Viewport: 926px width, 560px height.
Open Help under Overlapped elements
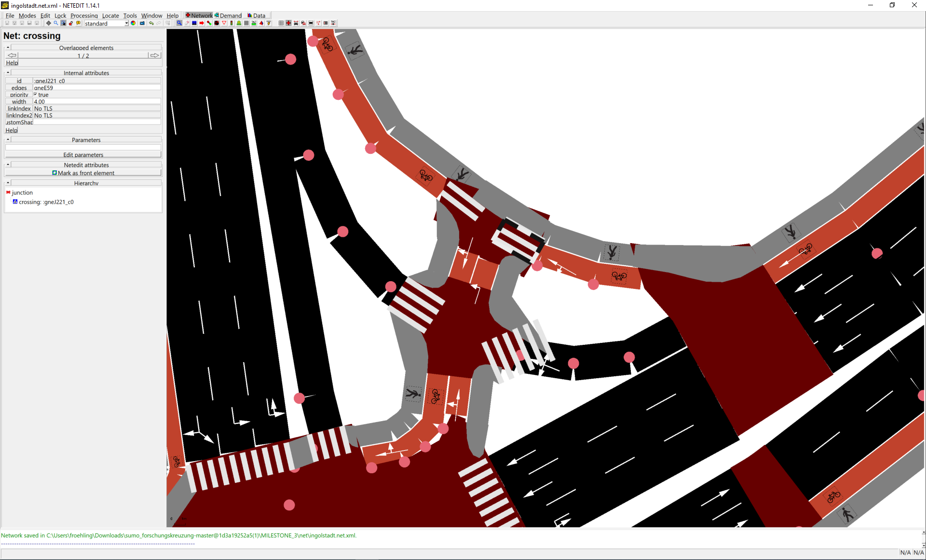tap(12, 63)
